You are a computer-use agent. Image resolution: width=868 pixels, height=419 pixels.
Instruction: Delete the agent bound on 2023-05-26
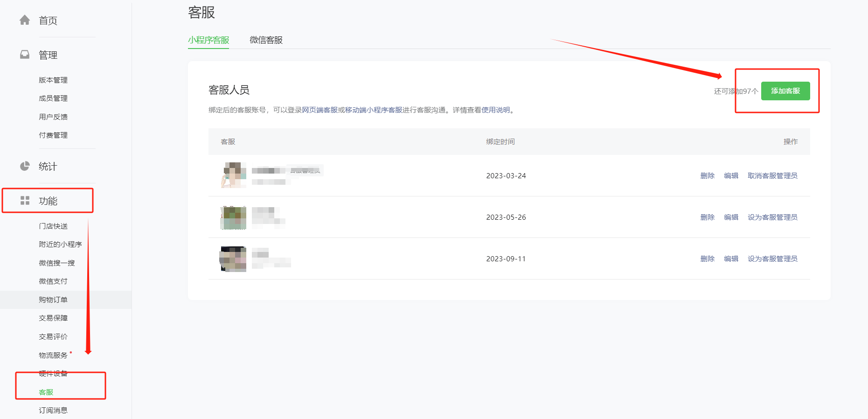pyautogui.click(x=707, y=217)
